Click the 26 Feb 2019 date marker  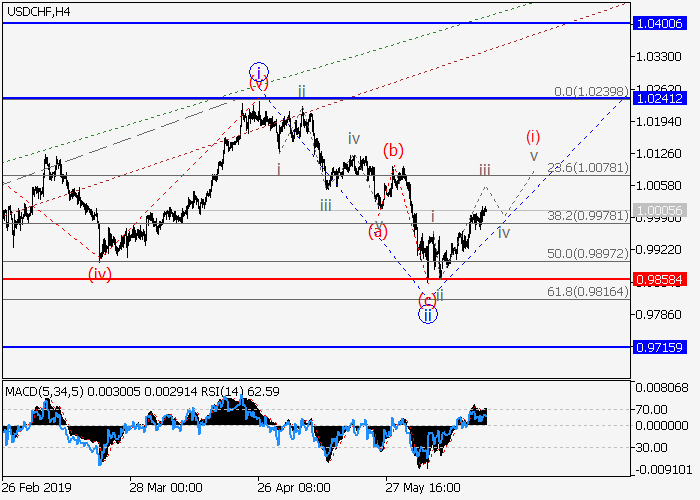tap(38, 488)
